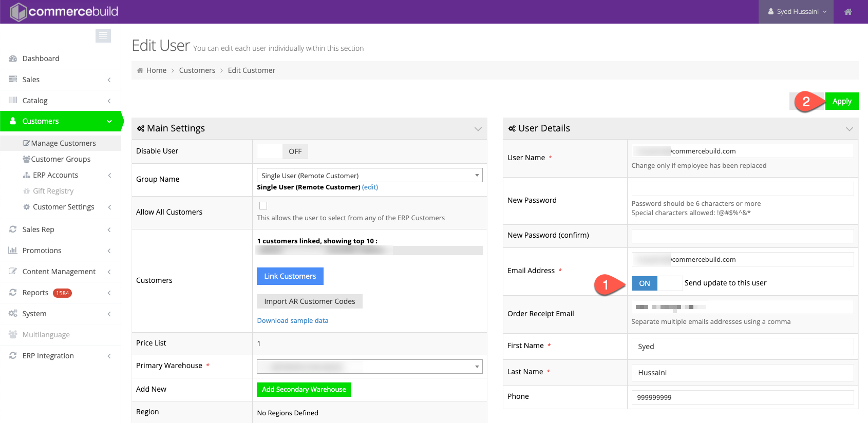Click the commercebuild logo
The image size is (868, 423).
click(65, 11)
